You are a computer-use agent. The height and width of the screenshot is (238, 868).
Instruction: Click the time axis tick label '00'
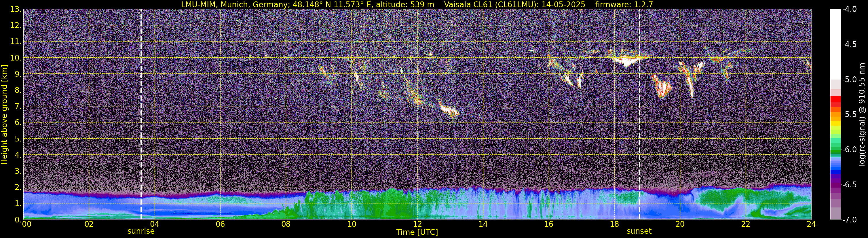(x=26, y=224)
